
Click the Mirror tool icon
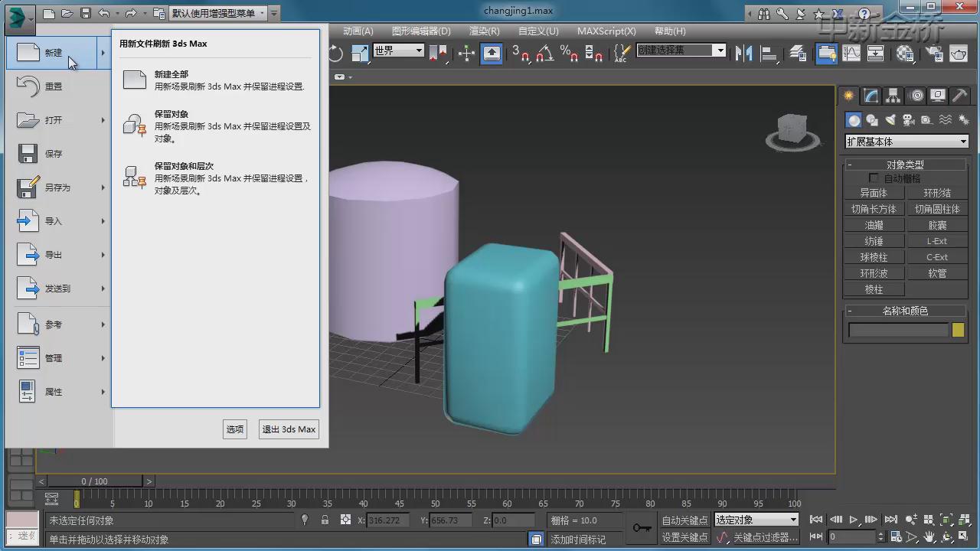(x=743, y=53)
